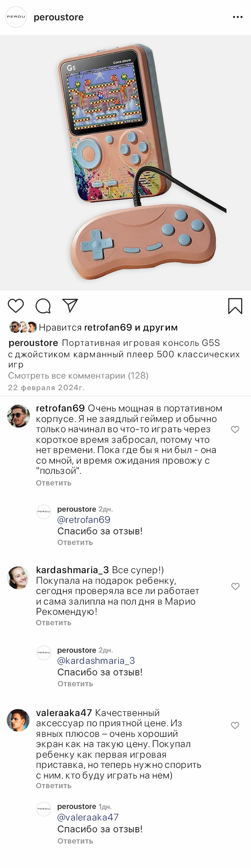Expand all 128 comments
The width and height of the screenshot is (251, 868).
[x=78, y=376]
